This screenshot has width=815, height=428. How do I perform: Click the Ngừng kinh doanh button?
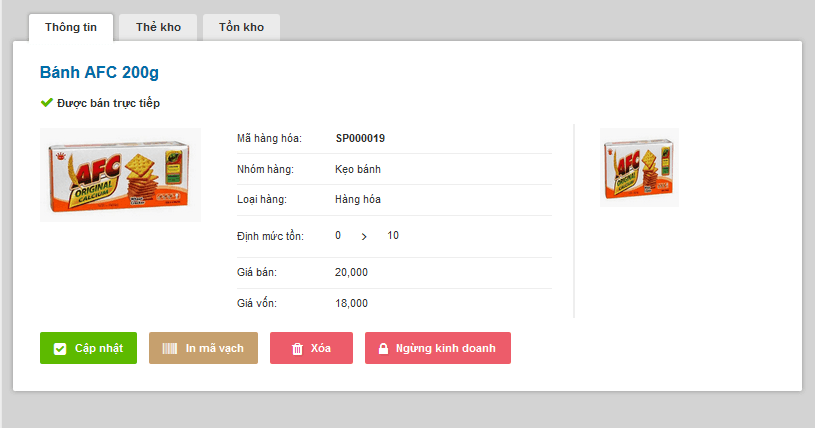point(438,348)
